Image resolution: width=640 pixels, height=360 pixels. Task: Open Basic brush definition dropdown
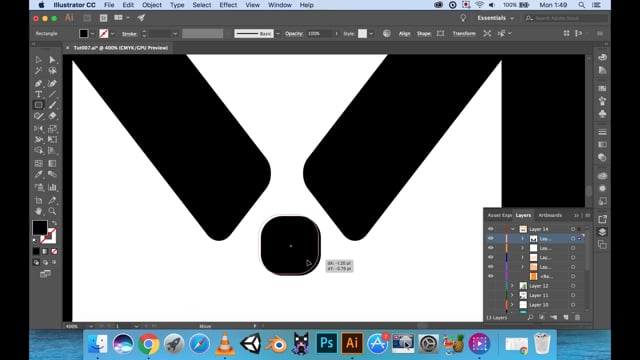278,33
